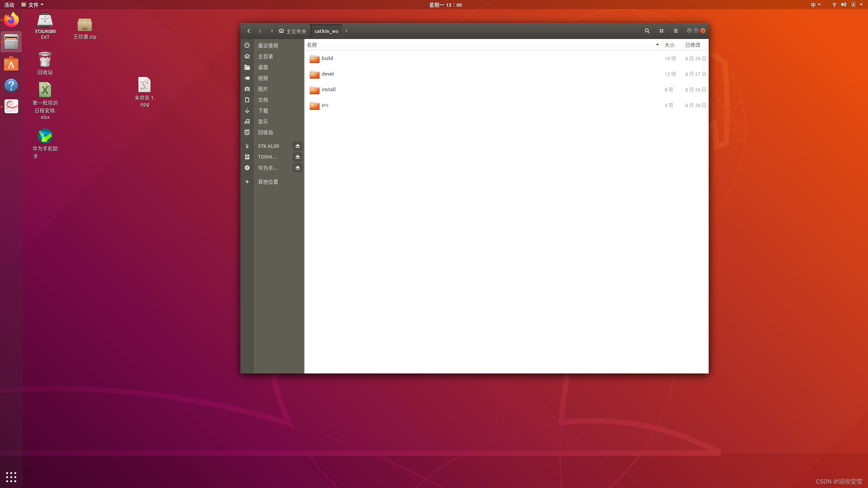Click 其他位置 in the sidebar

click(268, 182)
